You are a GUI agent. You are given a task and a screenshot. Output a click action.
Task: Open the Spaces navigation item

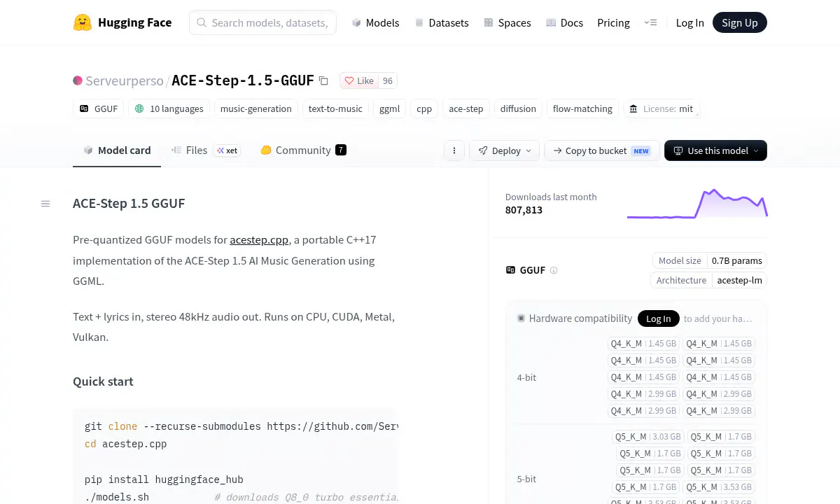[507, 22]
